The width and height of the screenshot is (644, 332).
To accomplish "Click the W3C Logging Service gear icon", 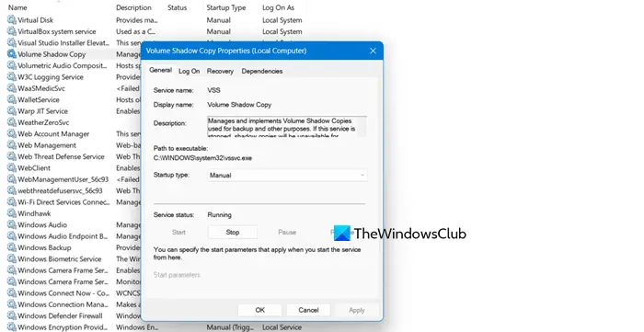I will [x=11, y=76].
